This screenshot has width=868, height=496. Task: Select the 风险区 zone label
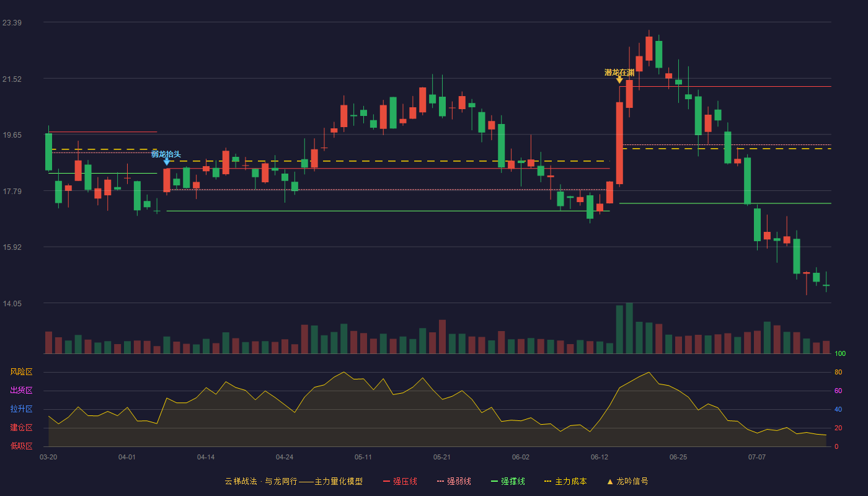point(21,372)
